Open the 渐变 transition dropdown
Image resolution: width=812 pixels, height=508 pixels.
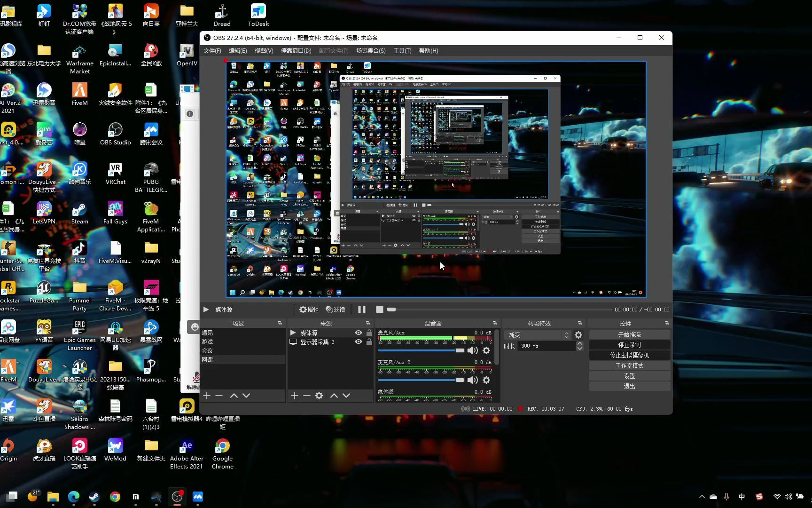tap(538, 335)
